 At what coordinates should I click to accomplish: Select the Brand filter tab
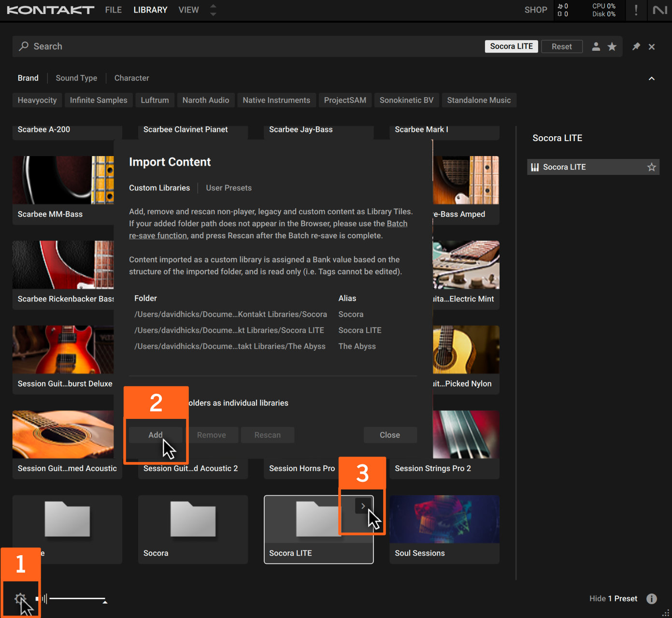[28, 78]
